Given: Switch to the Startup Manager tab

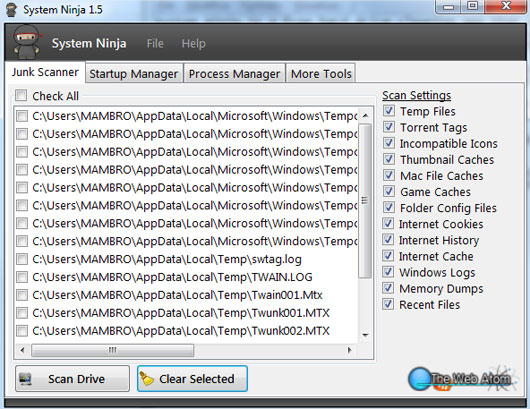Looking at the screenshot, I should [134, 73].
